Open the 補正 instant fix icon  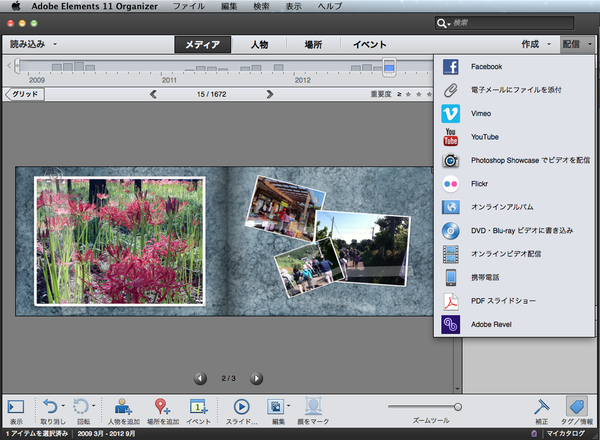[541, 406]
